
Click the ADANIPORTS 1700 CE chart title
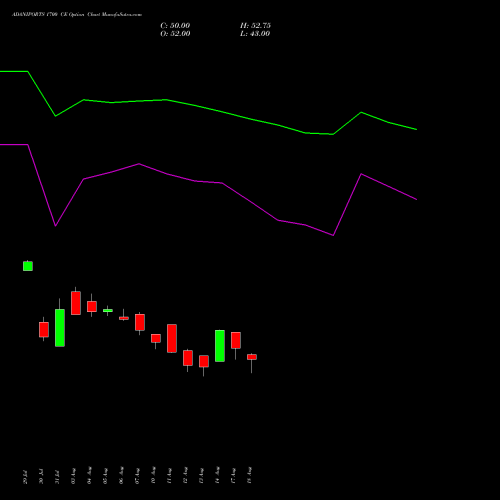click(x=77, y=15)
